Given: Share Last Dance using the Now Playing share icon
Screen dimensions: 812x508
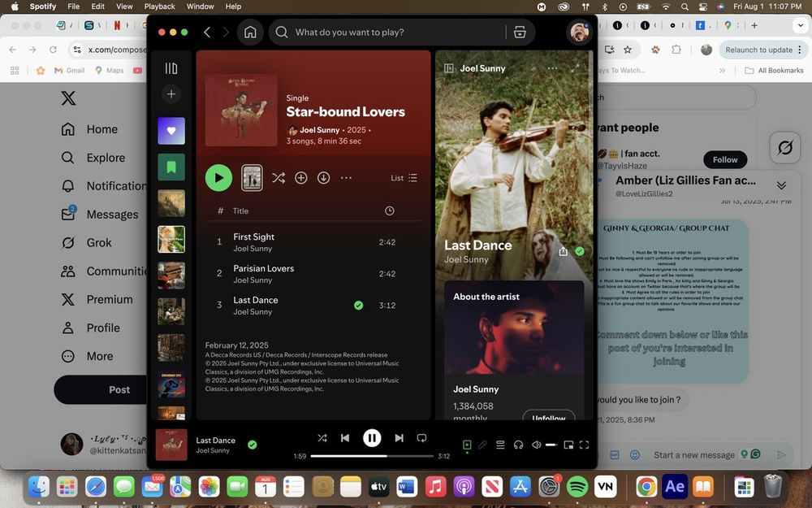Looking at the screenshot, I should [563, 251].
